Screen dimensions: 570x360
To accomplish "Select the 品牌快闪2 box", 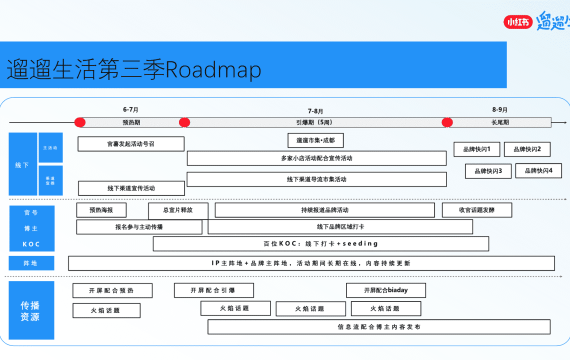I will 527,149.
